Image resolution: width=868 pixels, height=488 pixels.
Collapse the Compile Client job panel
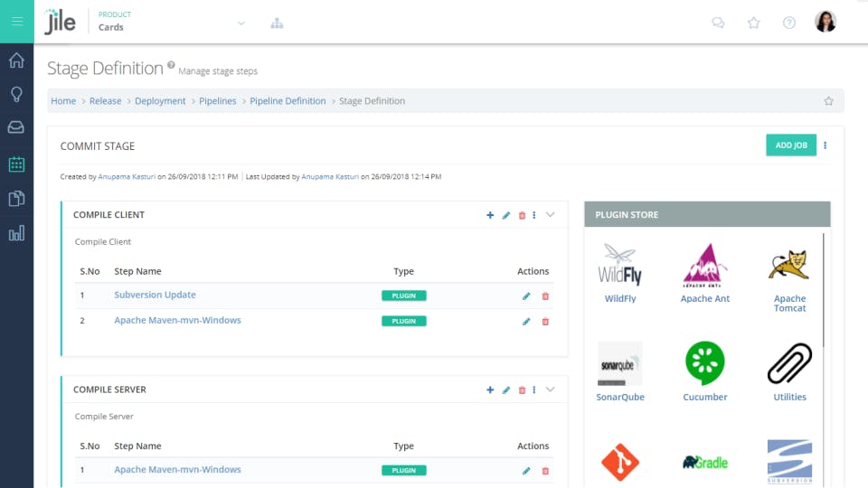(x=550, y=215)
